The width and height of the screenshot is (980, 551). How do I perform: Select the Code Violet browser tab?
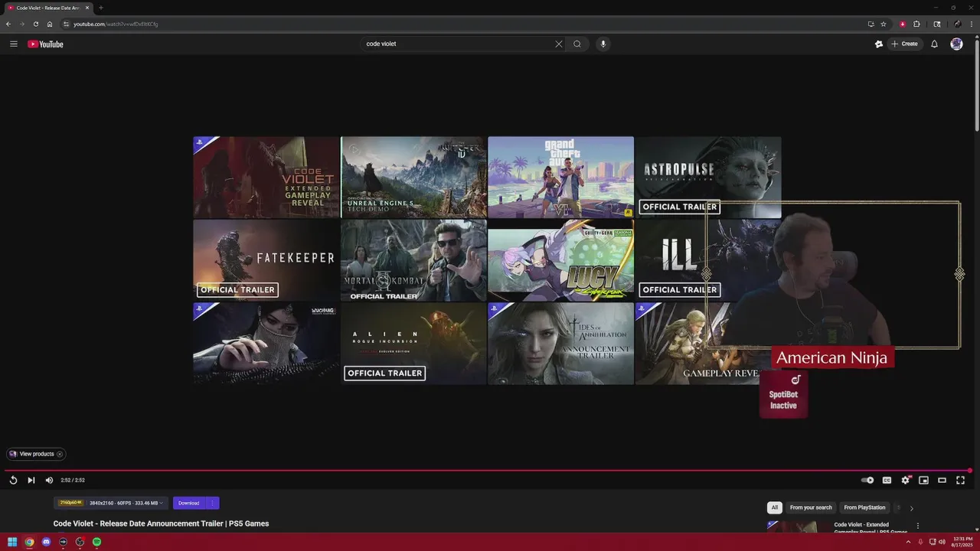point(47,8)
